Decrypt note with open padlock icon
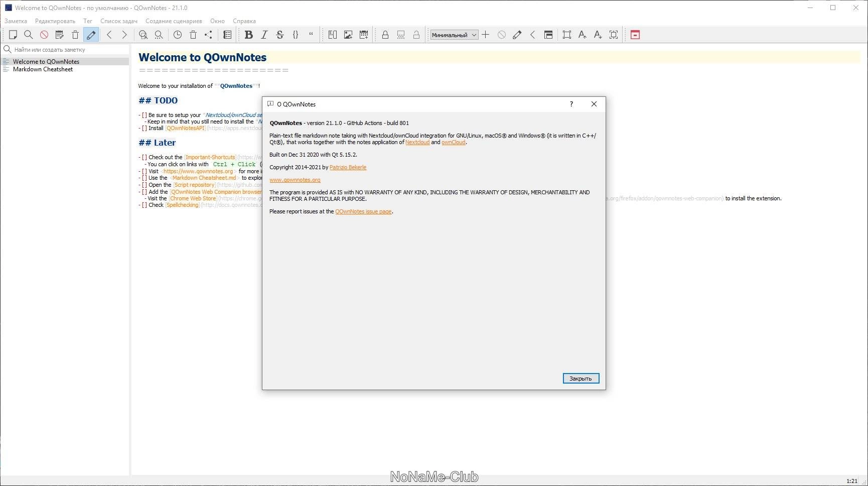Screen dimensions: 868x486 coord(416,35)
